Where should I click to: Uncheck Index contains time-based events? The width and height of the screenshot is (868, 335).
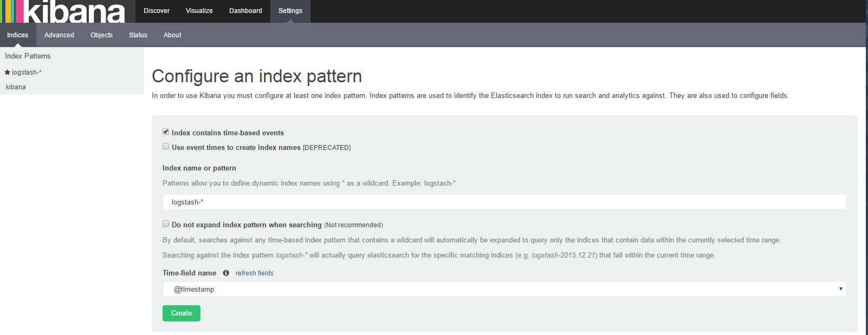pyautogui.click(x=166, y=132)
